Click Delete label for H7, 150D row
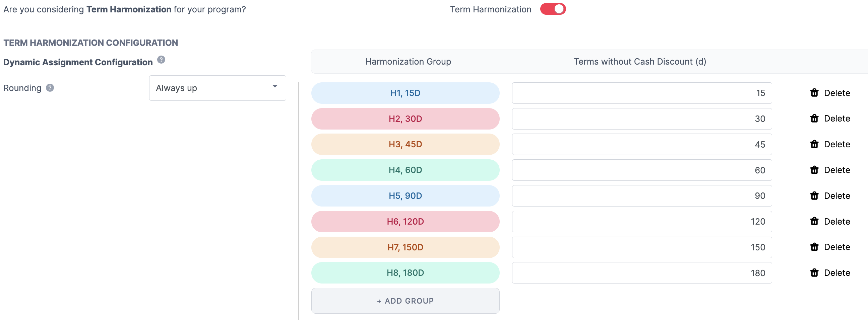 point(836,247)
